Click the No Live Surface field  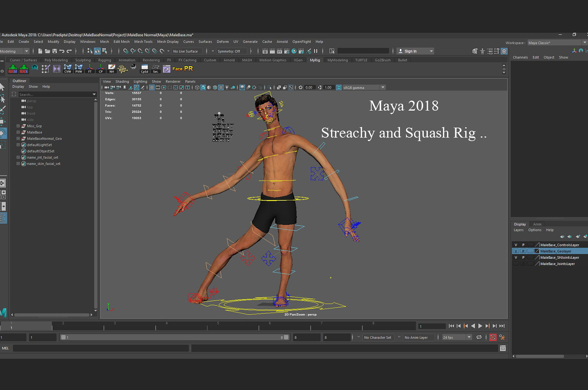coord(187,51)
